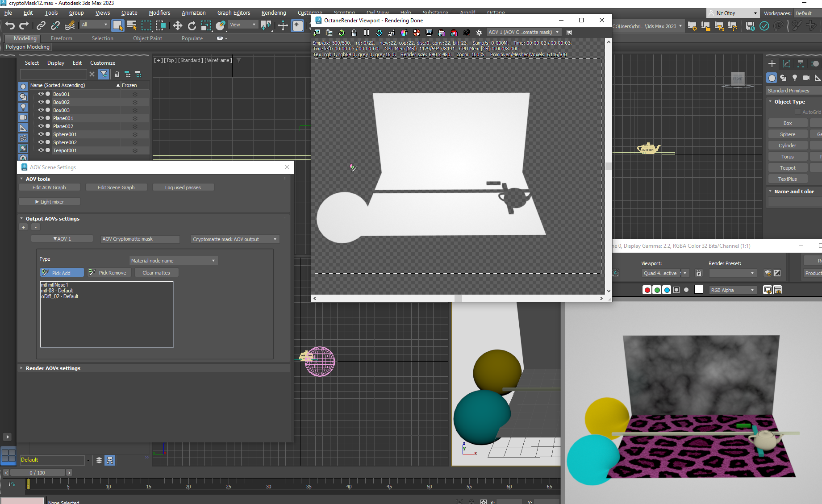Screen dimensions: 822x504
Task: Click the Pick Add button
Action: tap(62, 273)
